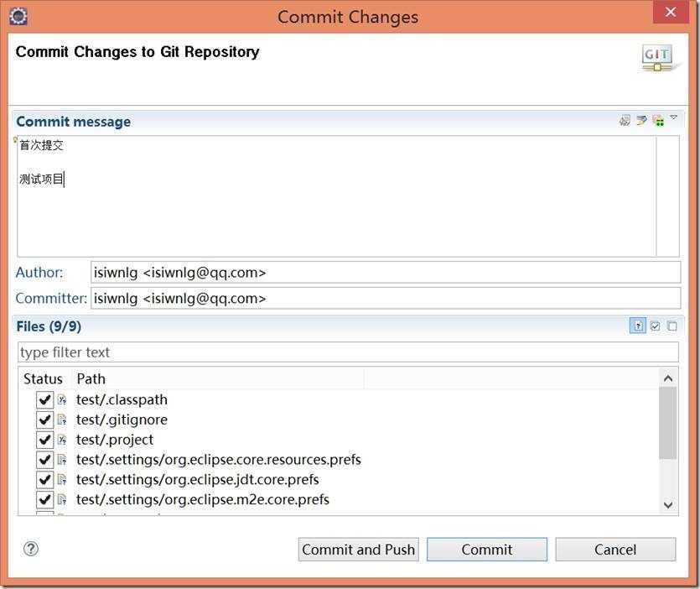Select test/.settings/org.eclipse.jdt.core.prefs row
The height and width of the screenshot is (589, 700).
(x=339, y=480)
